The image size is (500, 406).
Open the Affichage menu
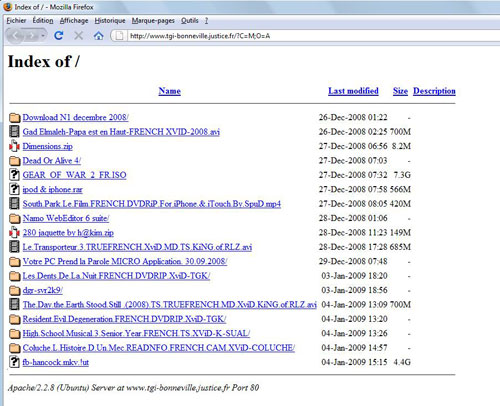point(74,21)
